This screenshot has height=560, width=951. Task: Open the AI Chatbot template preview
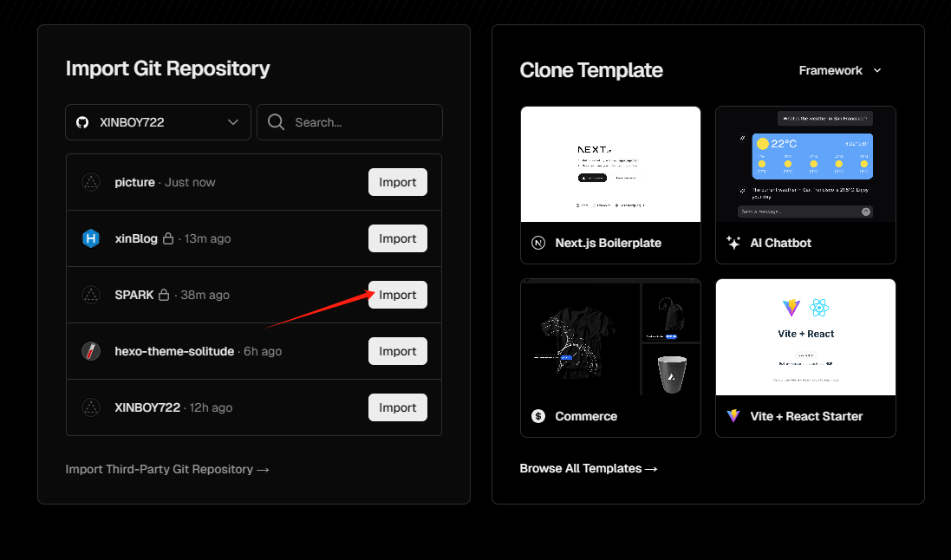coord(805,165)
